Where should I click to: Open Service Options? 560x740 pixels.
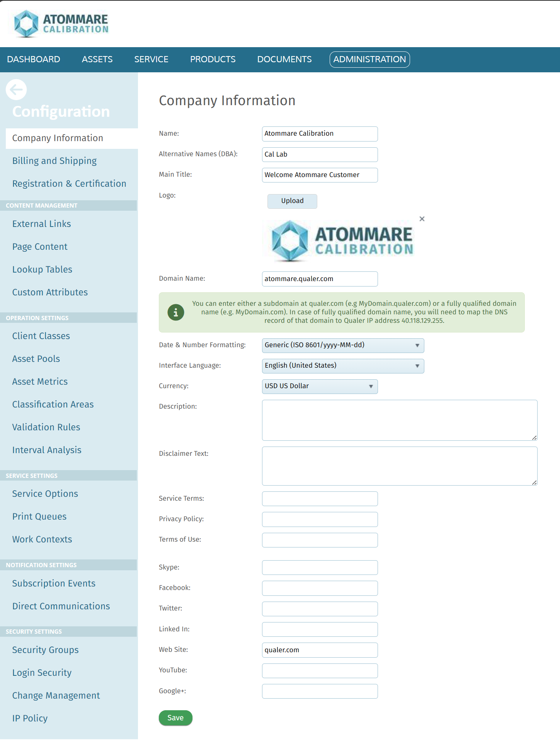point(45,494)
